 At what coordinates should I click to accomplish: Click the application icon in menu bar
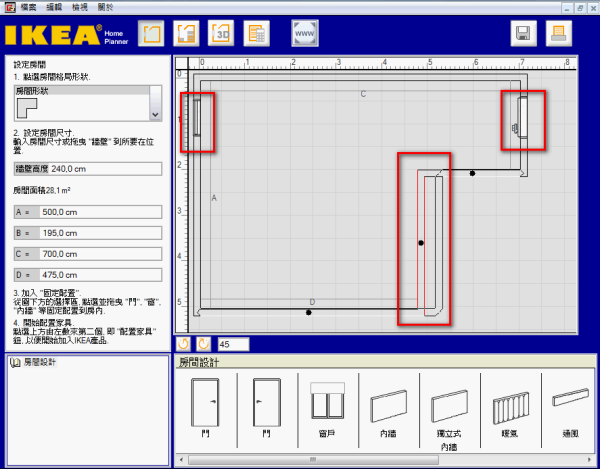coord(10,7)
